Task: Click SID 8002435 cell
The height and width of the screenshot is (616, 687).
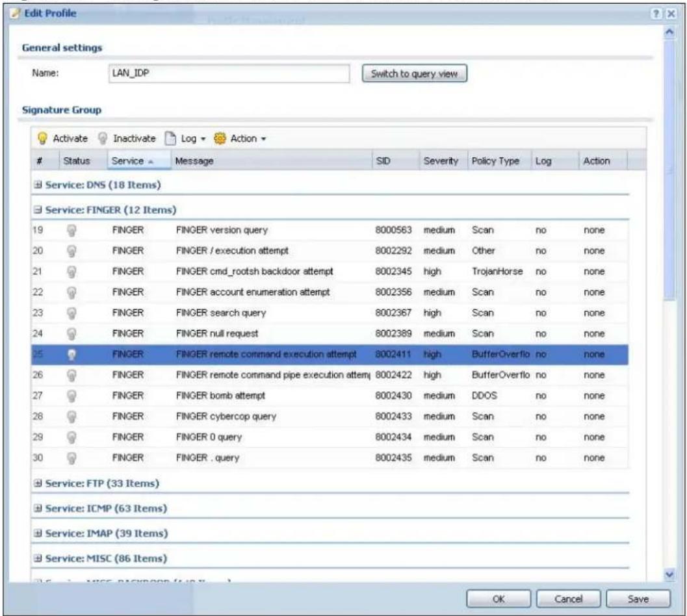Action: coord(393,458)
